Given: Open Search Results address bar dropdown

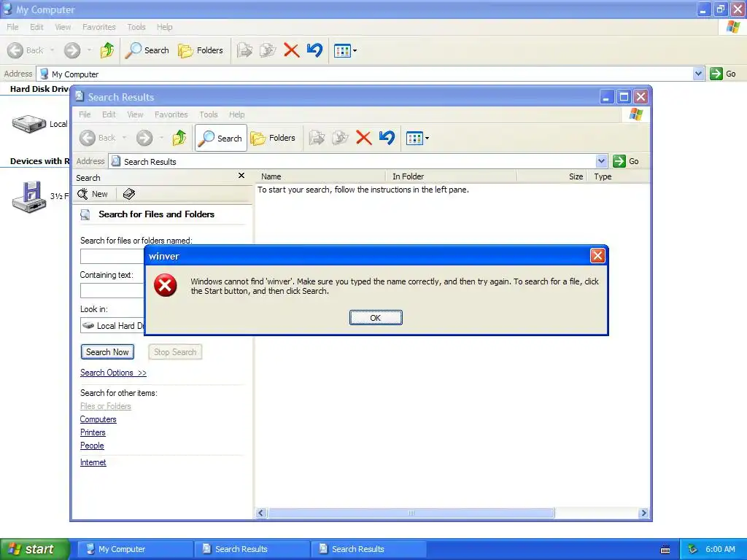Looking at the screenshot, I should click(x=601, y=161).
